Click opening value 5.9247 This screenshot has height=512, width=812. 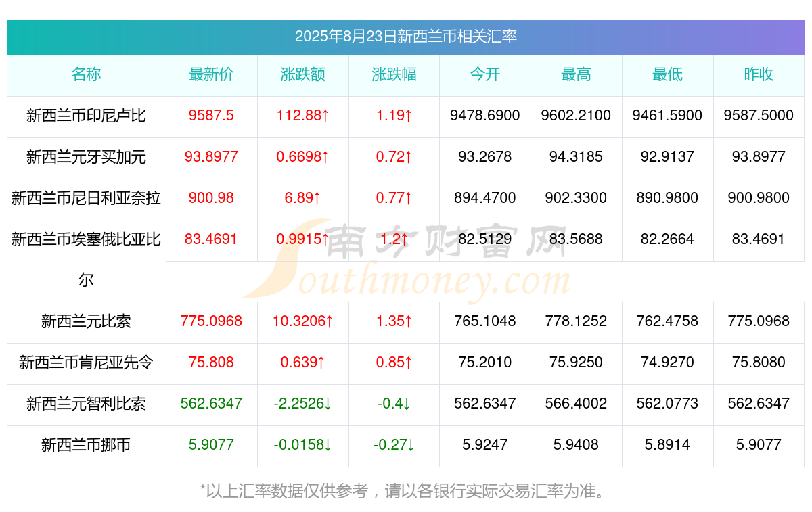tap(485, 445)
